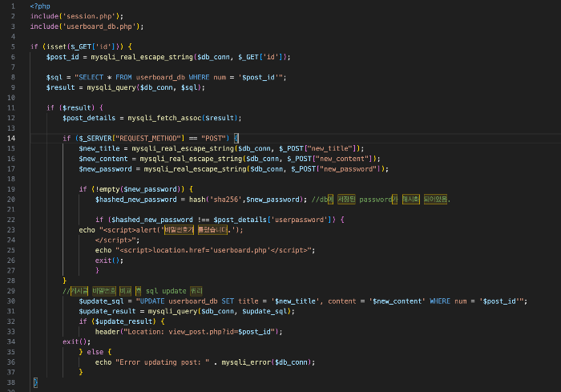This screenshot has width=561, height=392.
Task: Click the word password in line 20 comment
Action: coord(375,200)
